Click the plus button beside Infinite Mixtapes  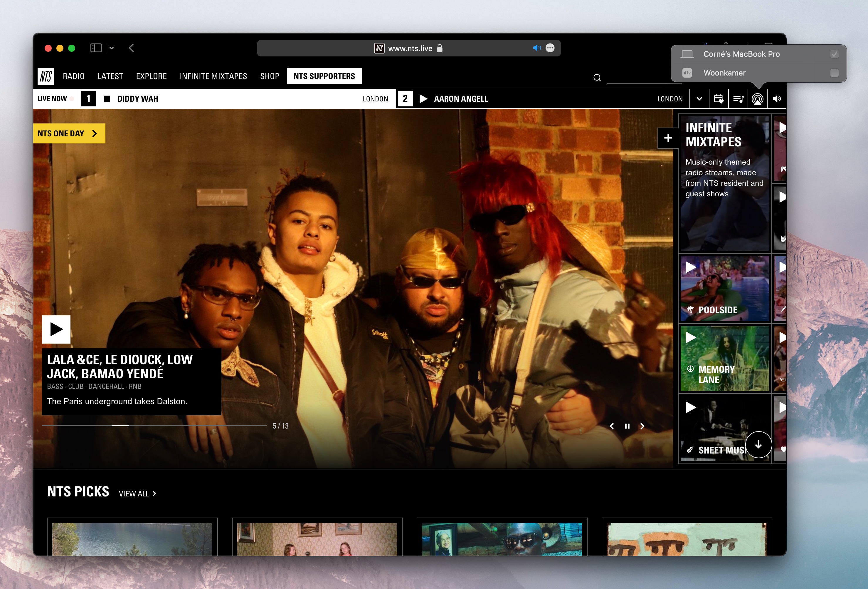(668, 138)
